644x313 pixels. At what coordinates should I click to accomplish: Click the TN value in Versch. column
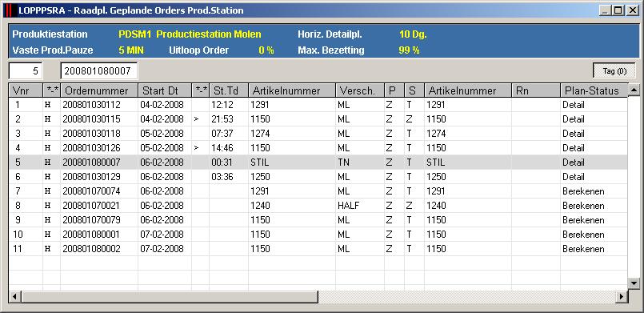[343, 163]
